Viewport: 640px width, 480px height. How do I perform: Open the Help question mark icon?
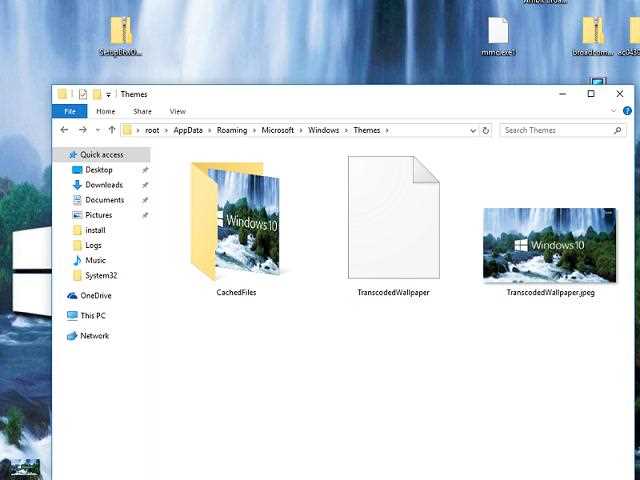[x=627, y=111]
